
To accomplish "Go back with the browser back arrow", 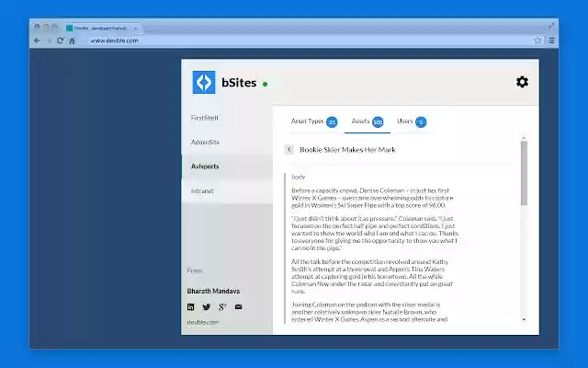I will pyautogui.click(x=37, y=40).
